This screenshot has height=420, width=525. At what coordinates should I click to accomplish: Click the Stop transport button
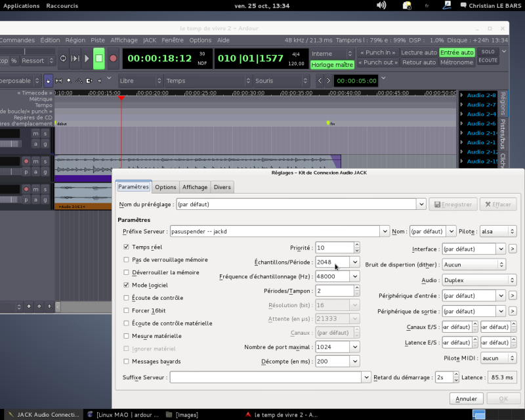[x=99, y=58]
